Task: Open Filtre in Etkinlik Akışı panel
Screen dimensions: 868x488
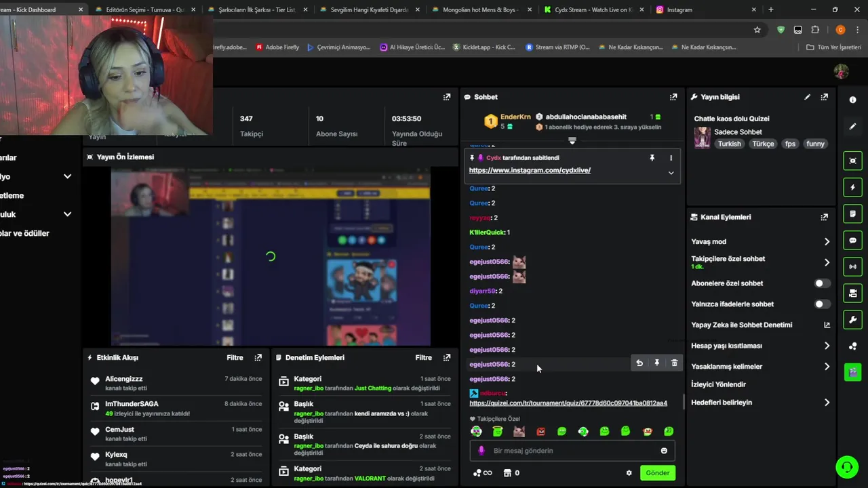Action: click(x=235, y=357)
